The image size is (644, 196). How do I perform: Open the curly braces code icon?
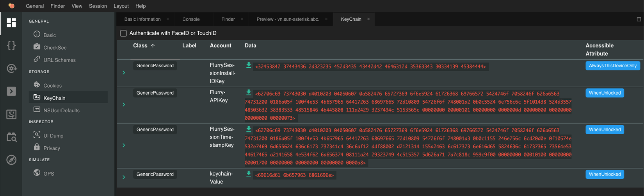tap(11, 45)
